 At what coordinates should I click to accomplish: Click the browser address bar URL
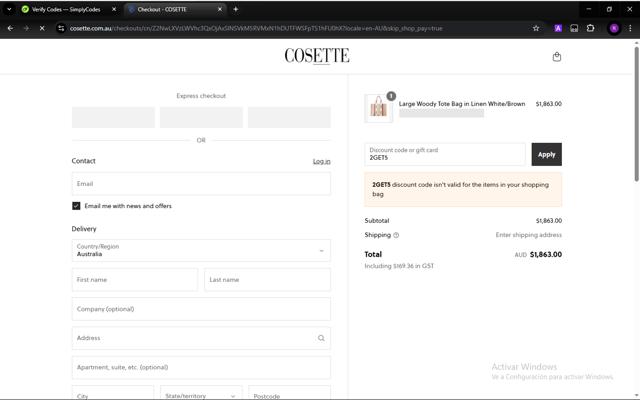click(256, 29)
